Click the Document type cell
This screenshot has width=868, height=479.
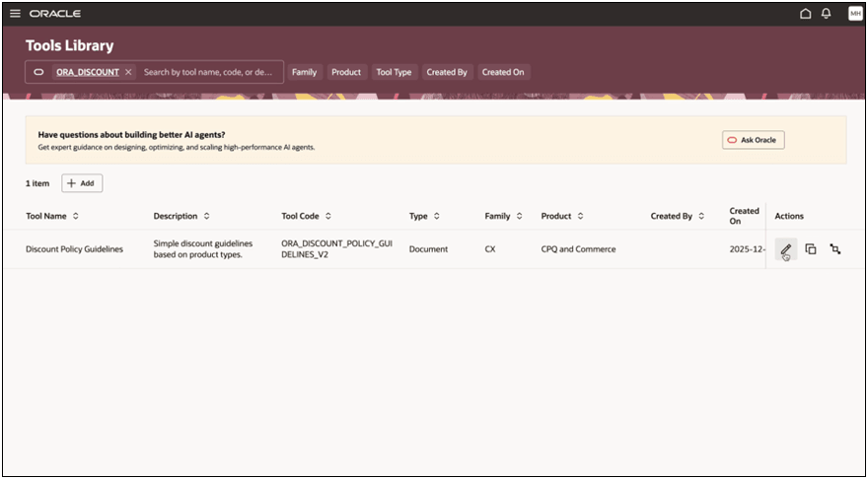click(x=428, y=249)
